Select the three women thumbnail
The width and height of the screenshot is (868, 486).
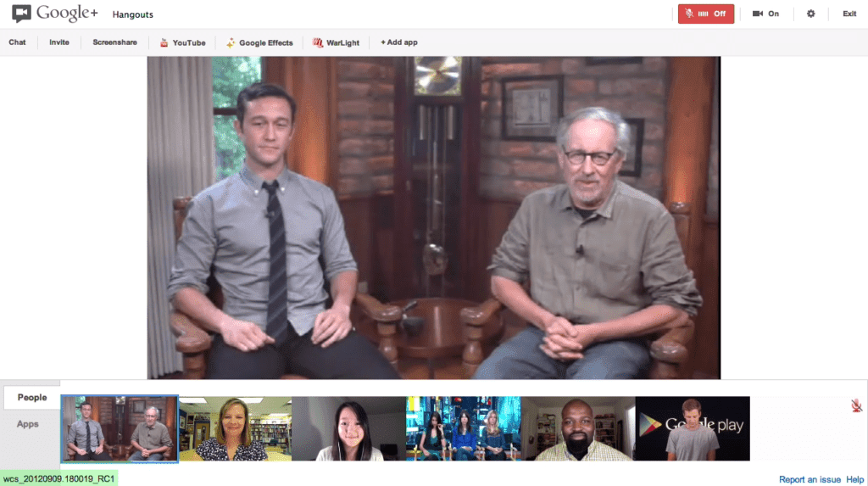[464, 428]
